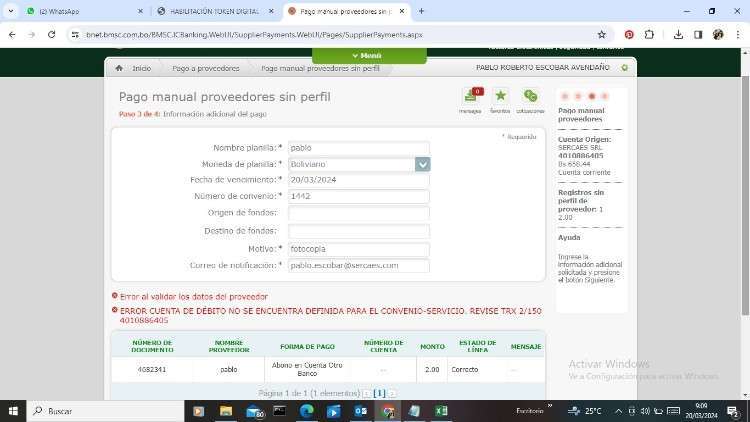This screenshot has height=422, width=750.
Task: Open Outlook from the taskbar
Action: click(x=361, y=411)
